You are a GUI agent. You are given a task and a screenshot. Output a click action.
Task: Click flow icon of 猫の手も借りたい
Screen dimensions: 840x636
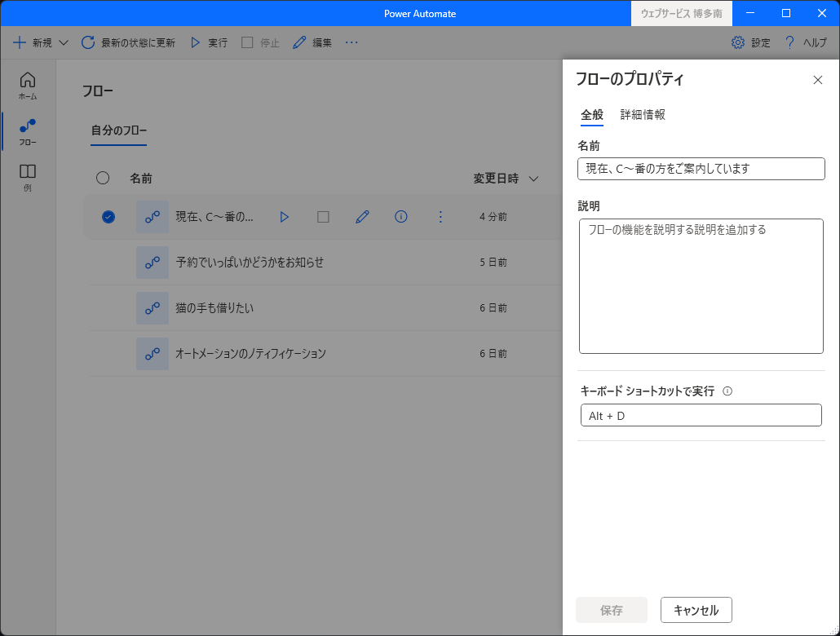pos(153,308)
